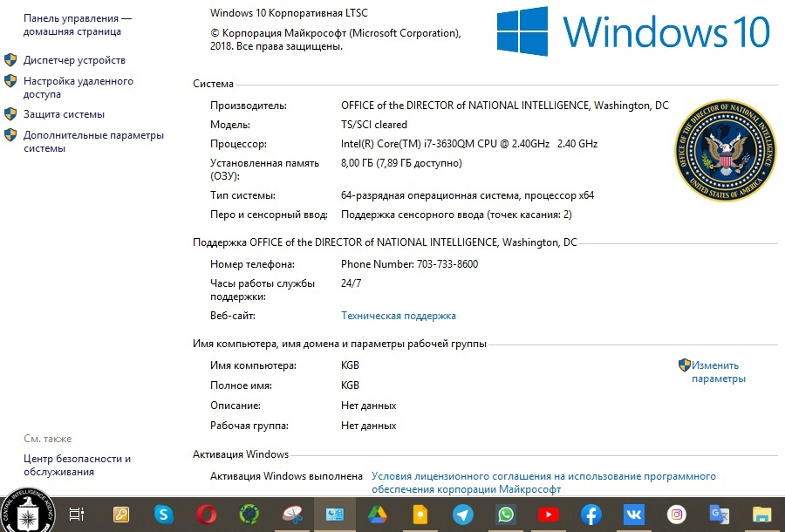The height and width of the screenshot is (532, 785).
Task: Click the 64-разрядная операционная система text
Action: point(468,195)
